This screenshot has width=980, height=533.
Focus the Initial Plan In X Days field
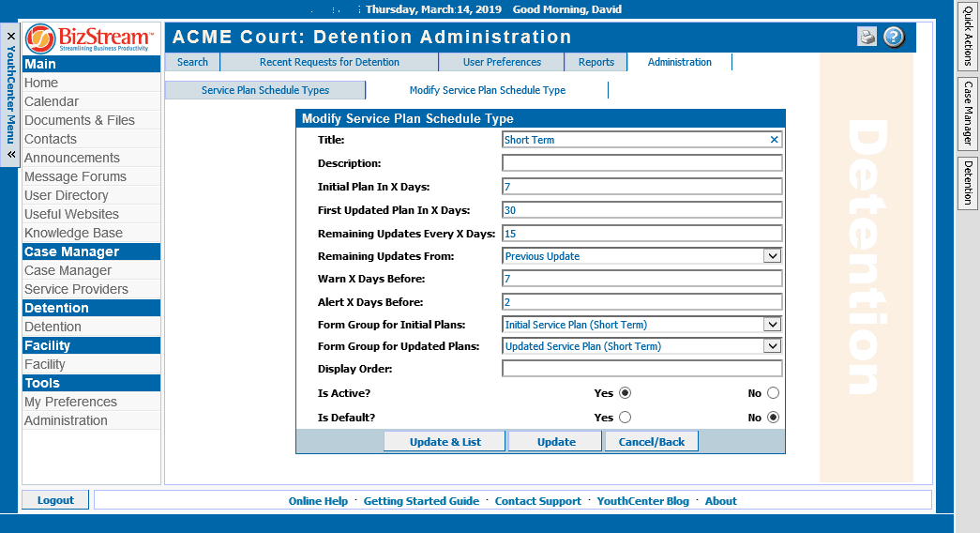[x=641, y=187]
